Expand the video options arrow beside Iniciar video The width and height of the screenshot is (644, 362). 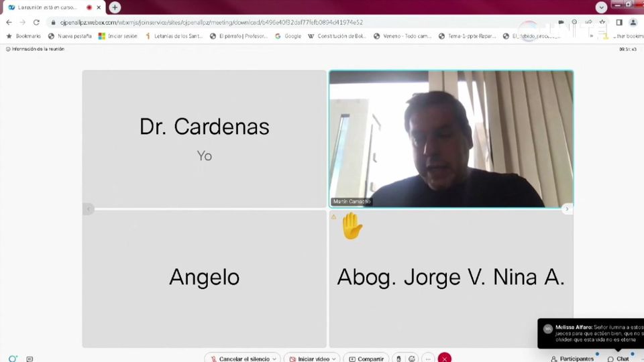[334, 359]
